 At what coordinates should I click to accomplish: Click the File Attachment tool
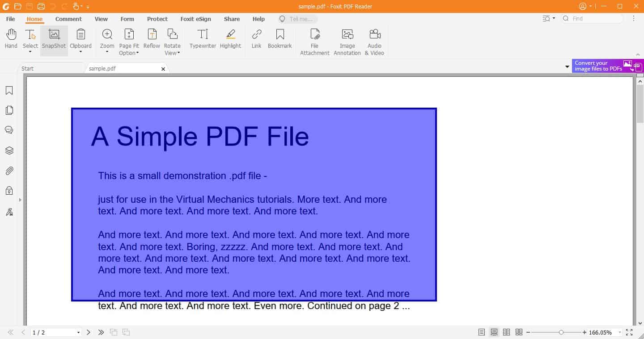(x=315, y=42)
